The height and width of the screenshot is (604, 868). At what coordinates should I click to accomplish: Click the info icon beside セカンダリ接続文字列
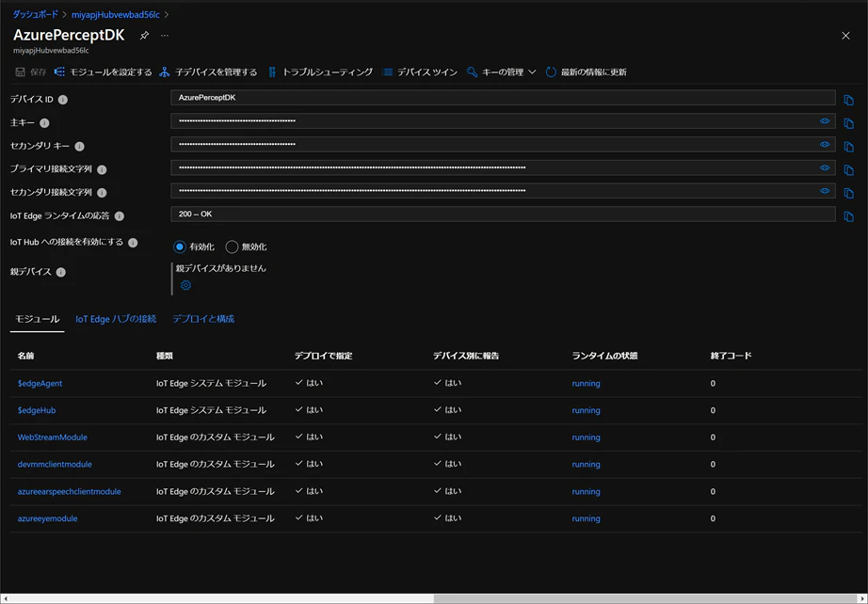click(102, 193)
